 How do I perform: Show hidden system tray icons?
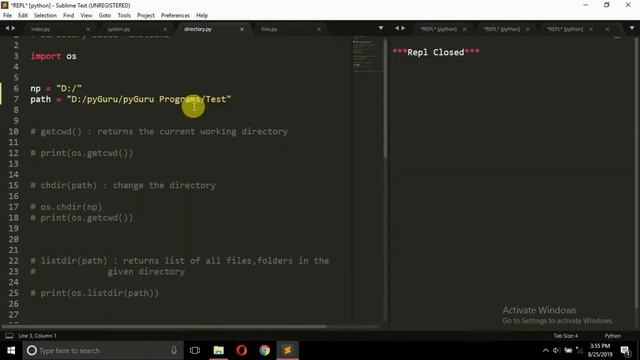click(x=546, y=350)
